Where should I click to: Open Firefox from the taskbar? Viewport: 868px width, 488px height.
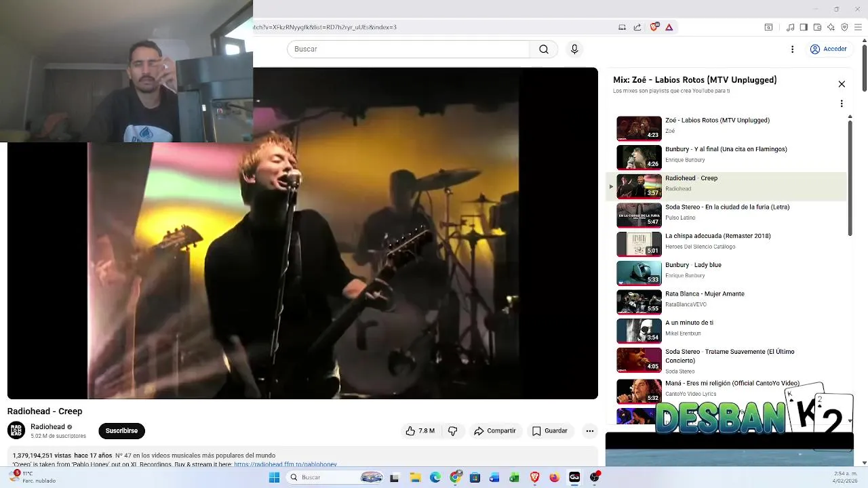click(x=554, y=477)
